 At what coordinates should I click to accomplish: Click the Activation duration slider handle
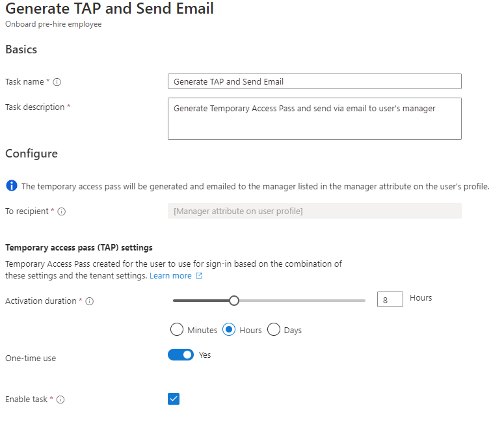(234, 301)
